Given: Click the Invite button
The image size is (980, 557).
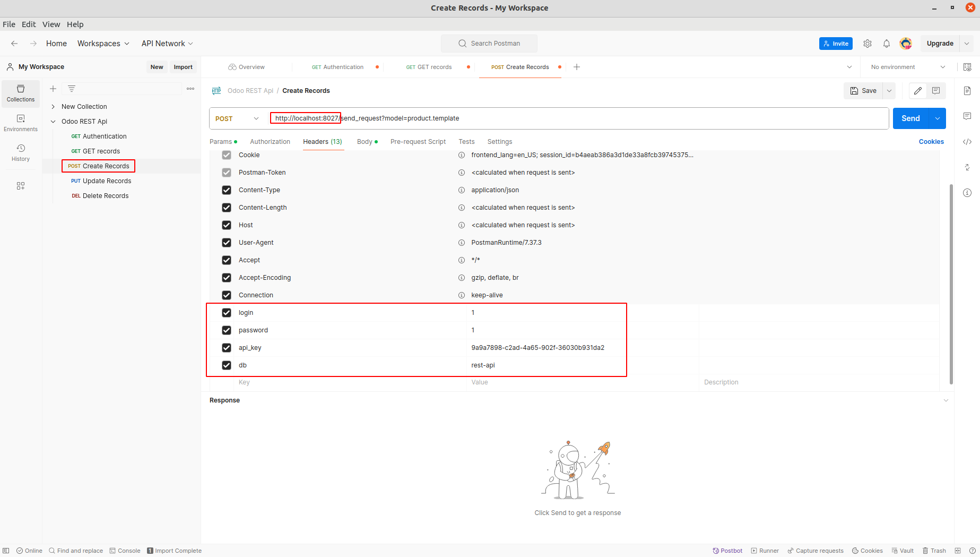Looking at the screenshot, I should [836, 44].
